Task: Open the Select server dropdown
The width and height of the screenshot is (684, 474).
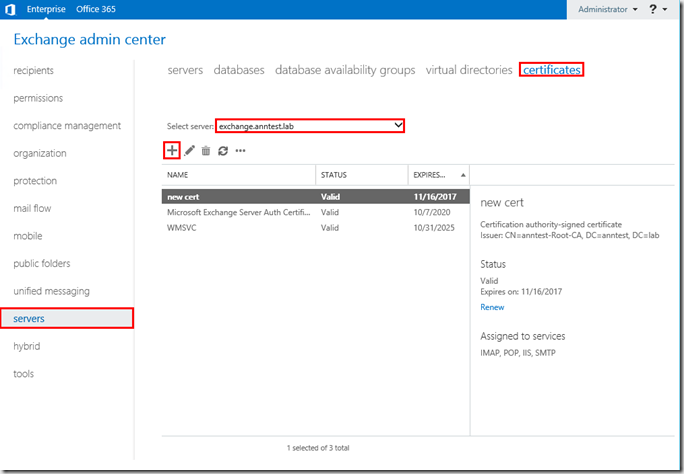Action: click(311, 125)
